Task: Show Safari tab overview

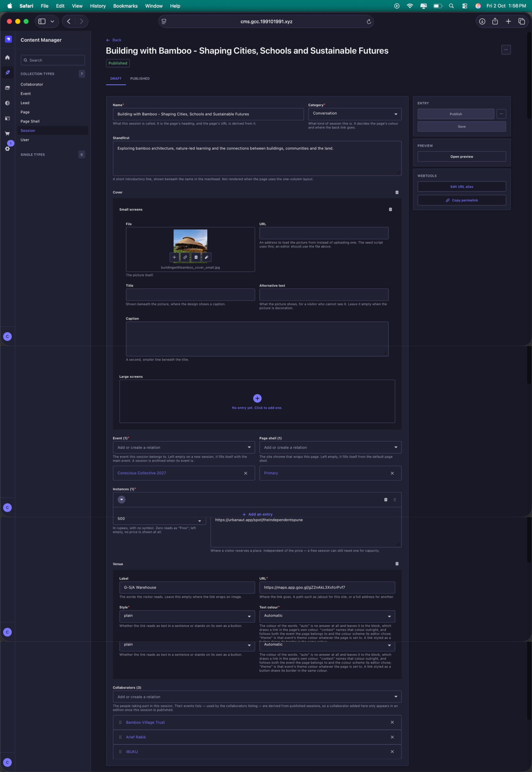Action: tap(522, 21)
